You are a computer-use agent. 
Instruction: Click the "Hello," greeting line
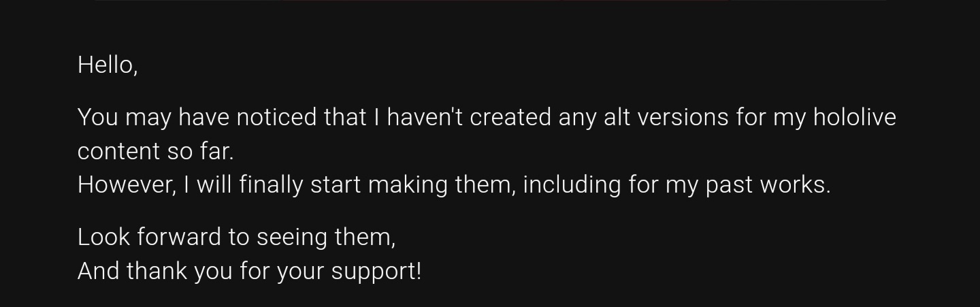tap(108, 65)
